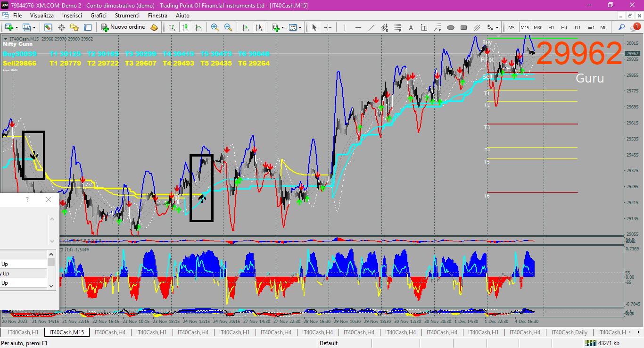Select the text tool (A)
This screenshot has width=644, height=348.
click(411, 27)
